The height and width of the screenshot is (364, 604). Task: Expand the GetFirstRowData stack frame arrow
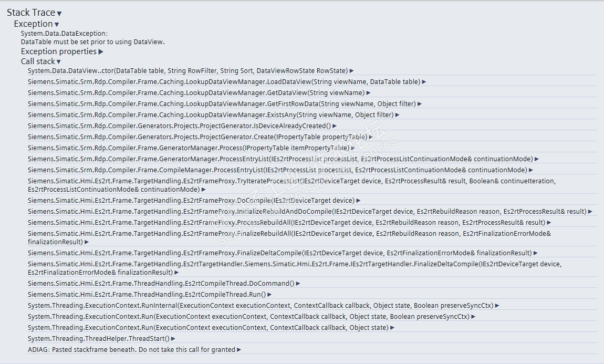tap(420, 104)
